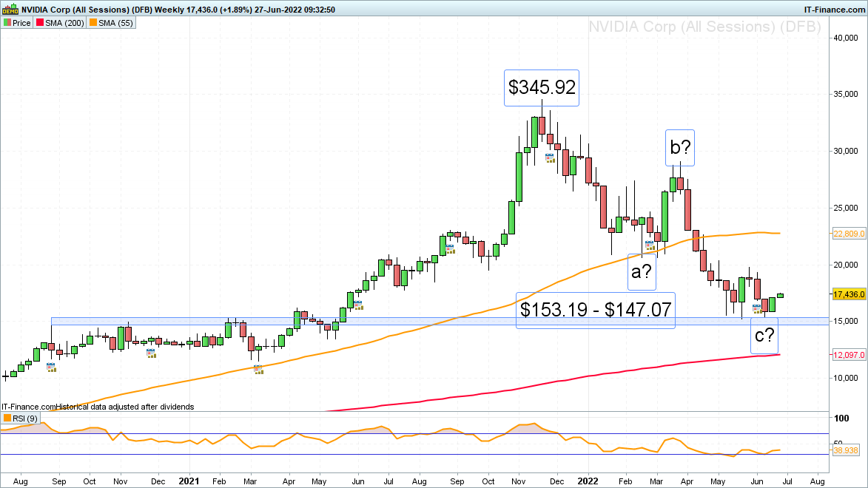Click the orange SMA (55) legend swatch
Image resolution: width=868 pixels, height=488 pixels.
point(93,23)
